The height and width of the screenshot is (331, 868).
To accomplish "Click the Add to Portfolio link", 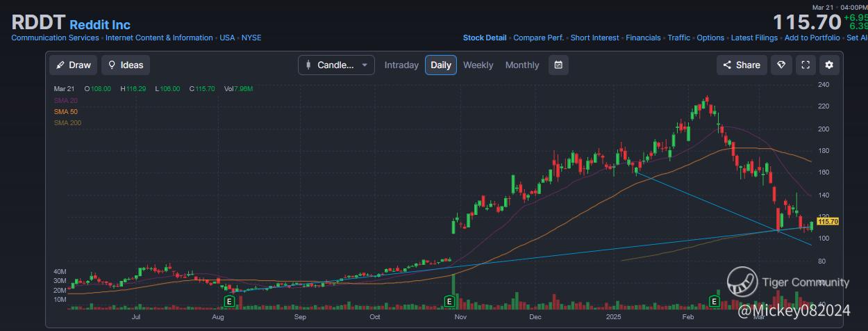I will pos(812,38).
